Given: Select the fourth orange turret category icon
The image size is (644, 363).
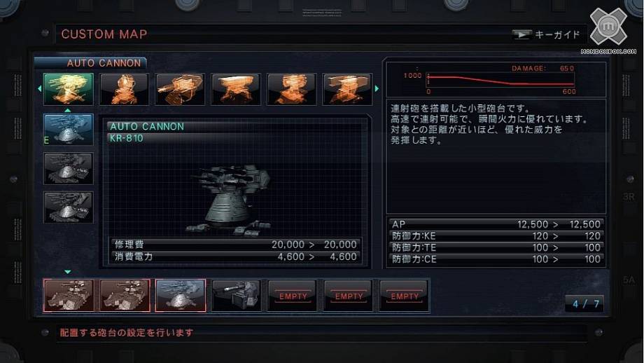Looking at the screenshot, I should (x=236, y=89).
